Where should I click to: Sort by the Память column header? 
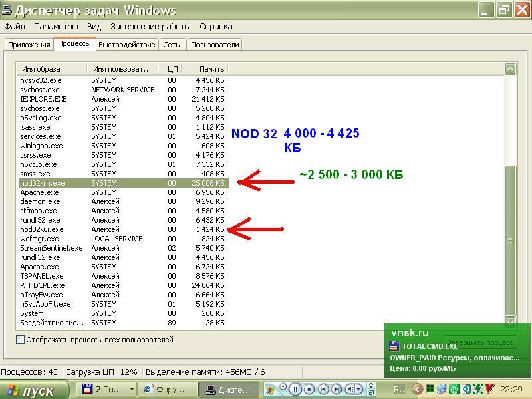tap(203, 68)
